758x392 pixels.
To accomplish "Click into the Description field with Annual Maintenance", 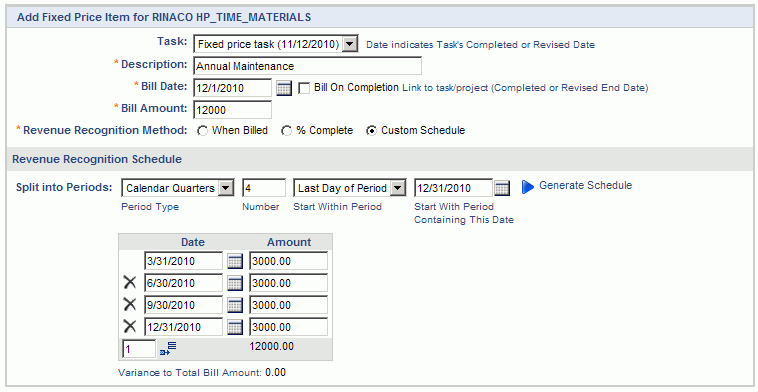I will [307, 66].
